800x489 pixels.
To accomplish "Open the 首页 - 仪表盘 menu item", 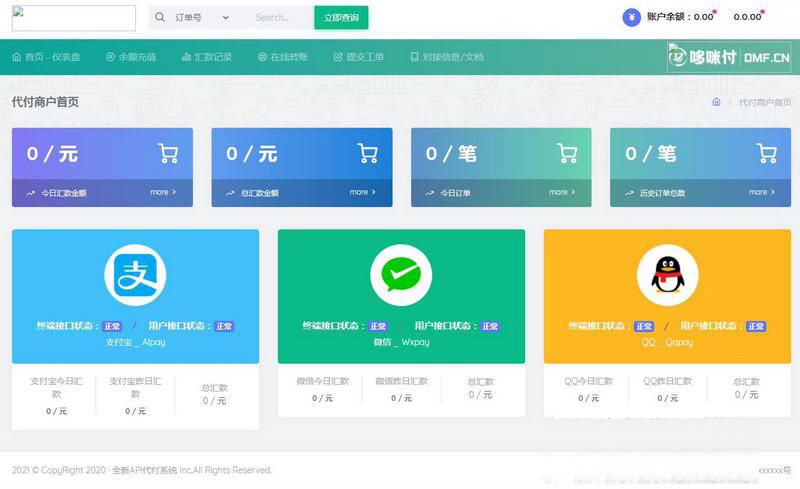I will coord(46,57).
